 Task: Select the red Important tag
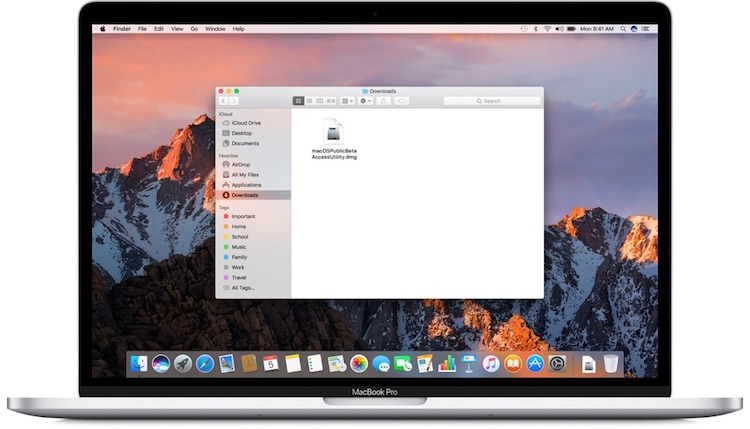pos(242,216)
